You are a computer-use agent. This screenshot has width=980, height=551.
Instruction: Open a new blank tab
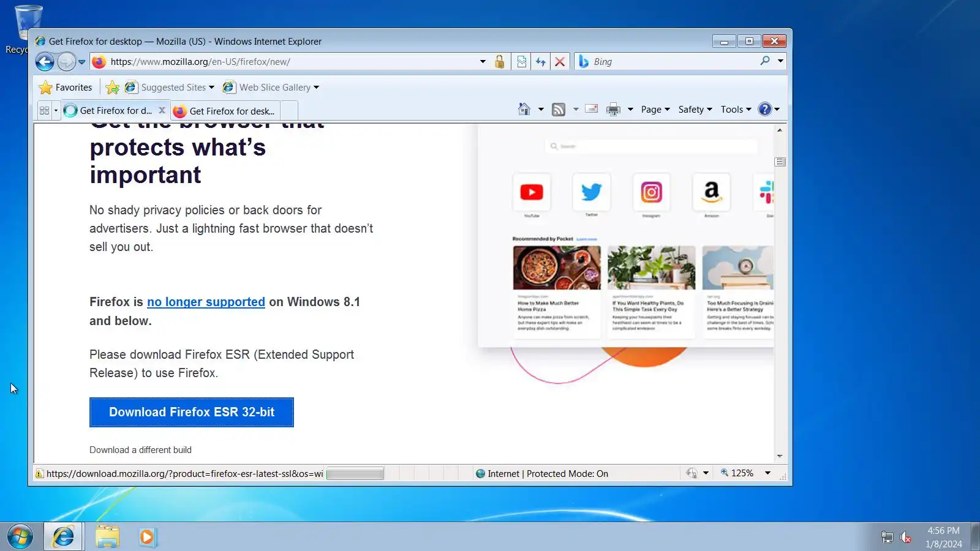coord(290,111)
